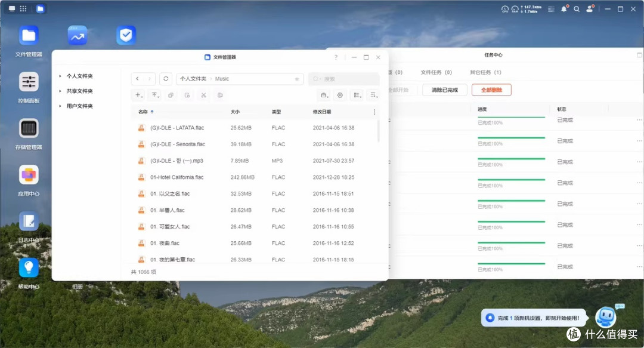Screen dimensions: 644x348
Task: Open the plus new-item dropdown
Action: [x=138, y=95]
